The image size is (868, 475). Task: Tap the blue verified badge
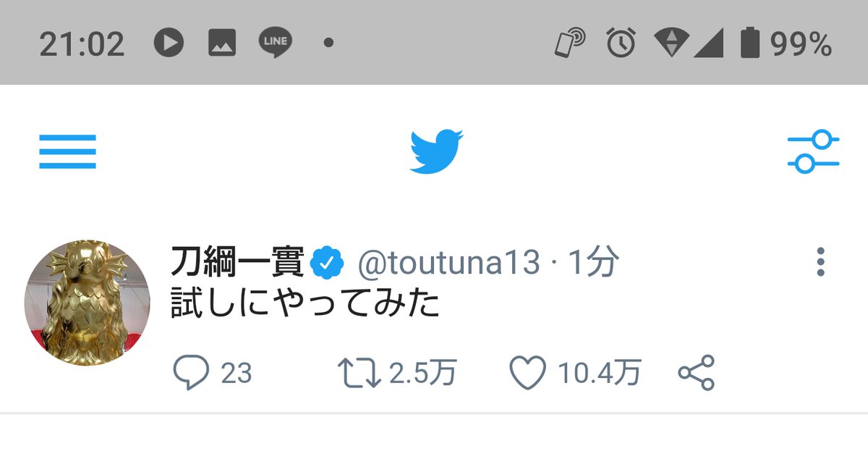pyautogui.click(x=328, y=264)
